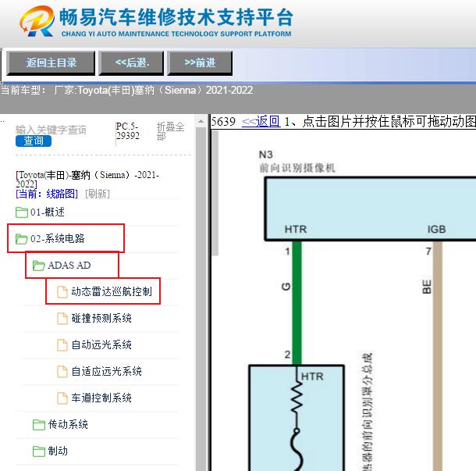Click the HTR heater resistor block
Screen dimensions: 476x471
pyautogui.click(x=297, y=418)
